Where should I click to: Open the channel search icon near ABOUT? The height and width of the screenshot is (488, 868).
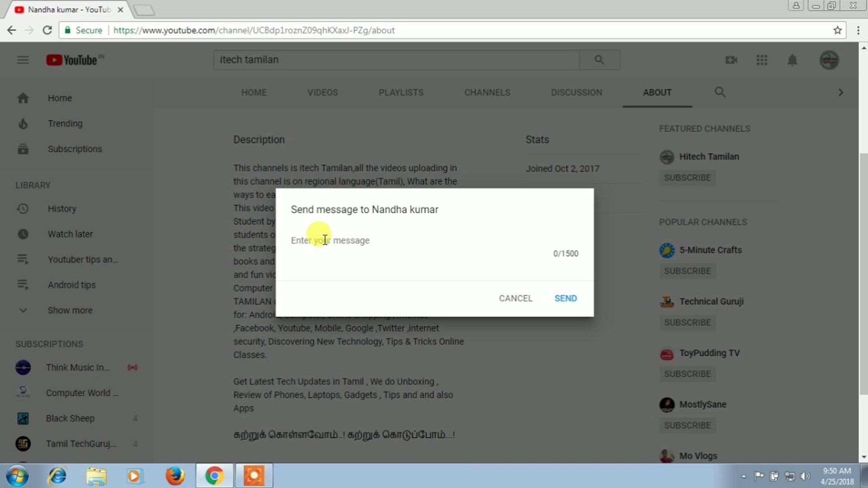point(720,92)
